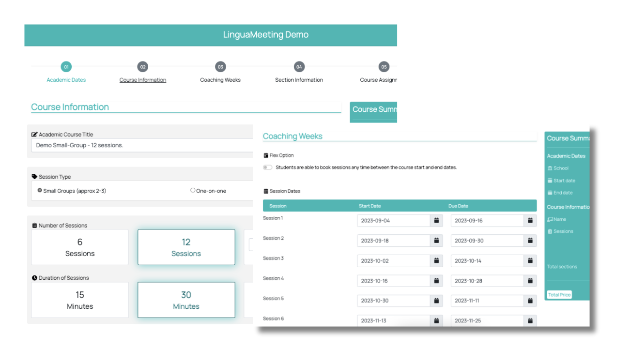Choose the 12 Sessions card

(186, 247)
